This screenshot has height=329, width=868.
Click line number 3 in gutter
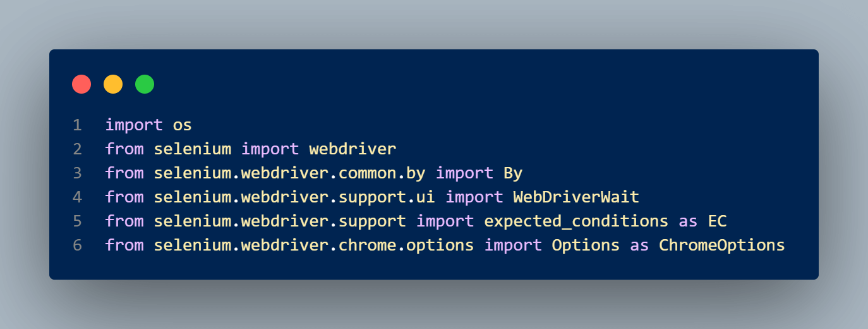(77, 173)
